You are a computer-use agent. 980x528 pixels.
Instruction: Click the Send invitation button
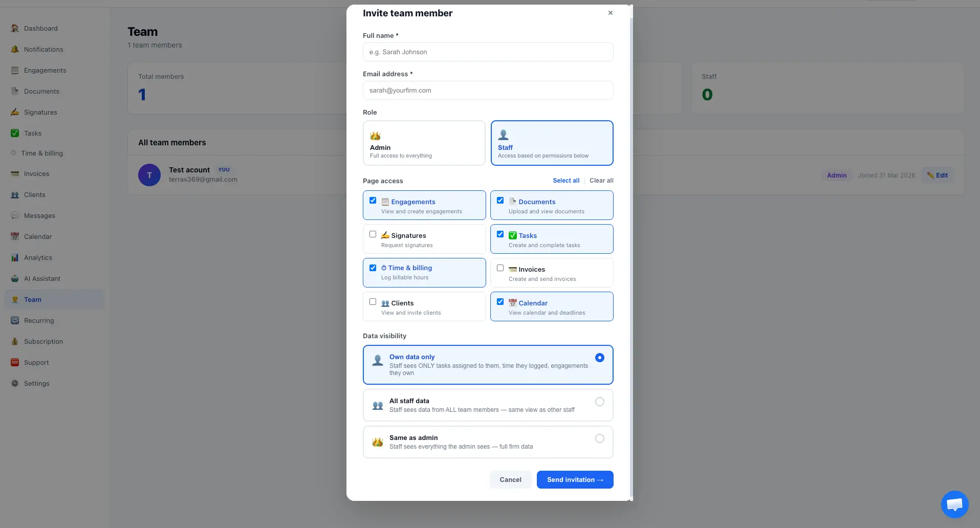click(x=574, y=479)
